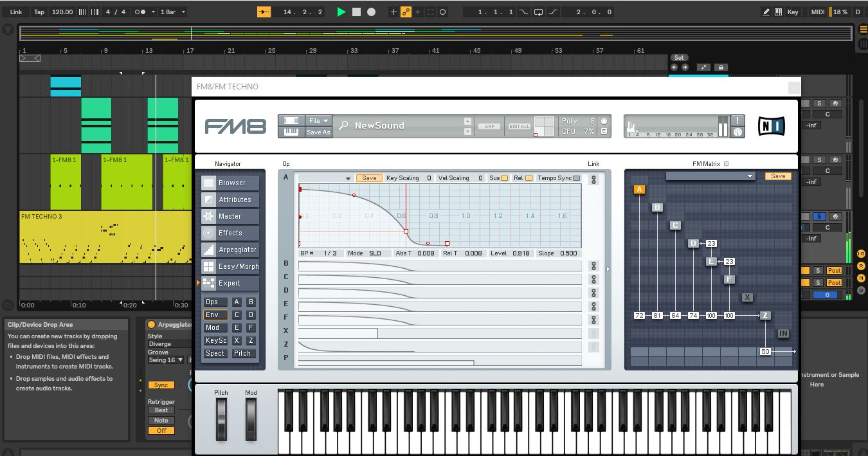Image resolution: width=868 pixels, height=456 pixels.
Task: Open the File dropdown in FM8's header
Action: pos(317,120)
